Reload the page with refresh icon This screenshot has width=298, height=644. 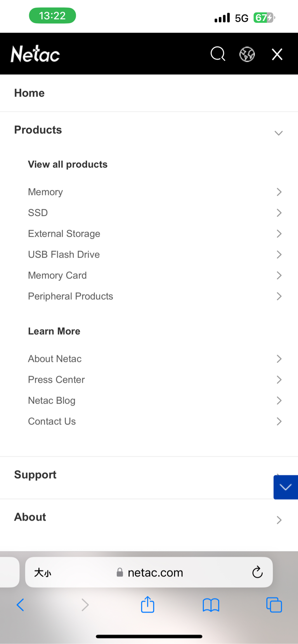(x=257, y=572)
